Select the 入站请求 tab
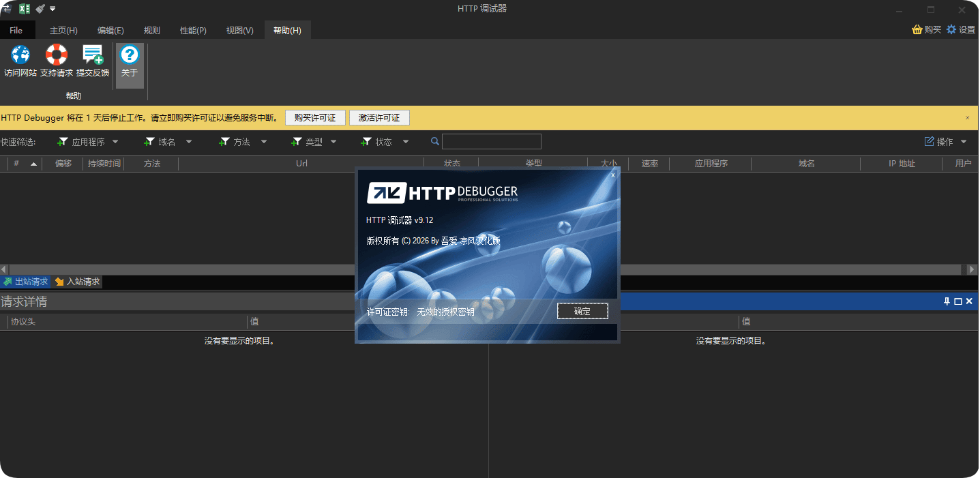 [x=78, y=282]
